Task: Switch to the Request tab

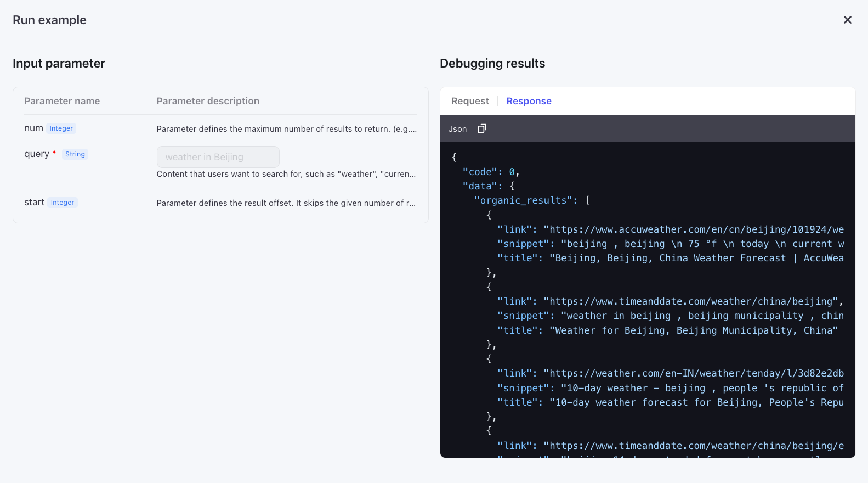Action: [470, 101]
